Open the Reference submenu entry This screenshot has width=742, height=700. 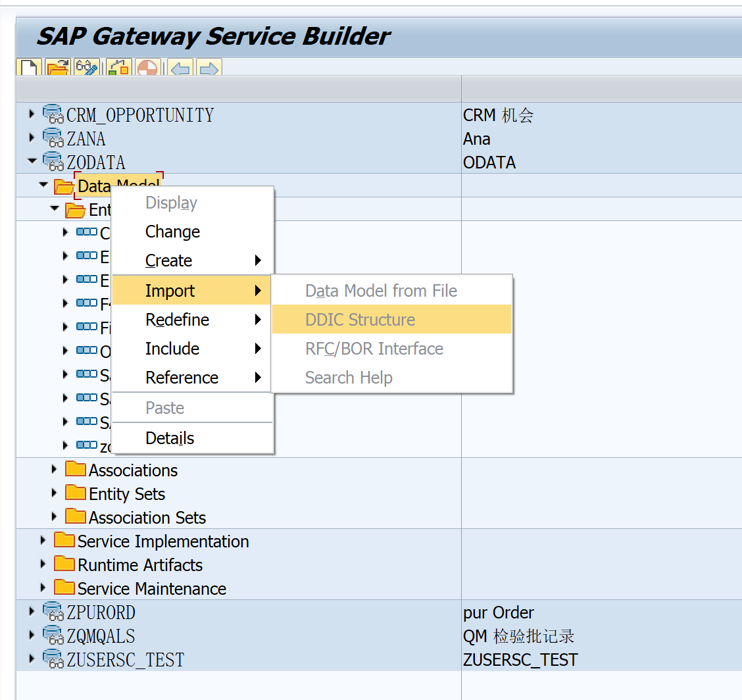[x=192, y=377]
